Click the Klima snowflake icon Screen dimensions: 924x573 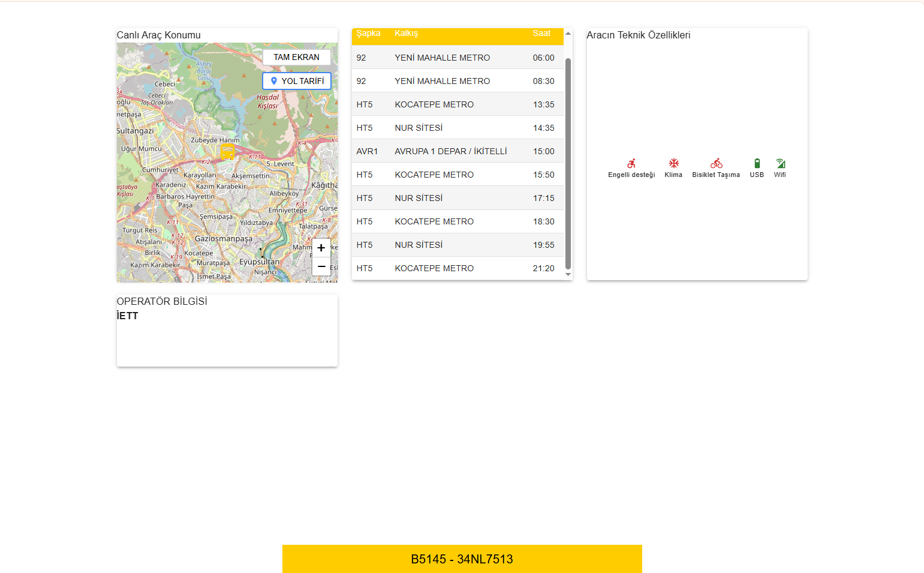pos(673,163)
